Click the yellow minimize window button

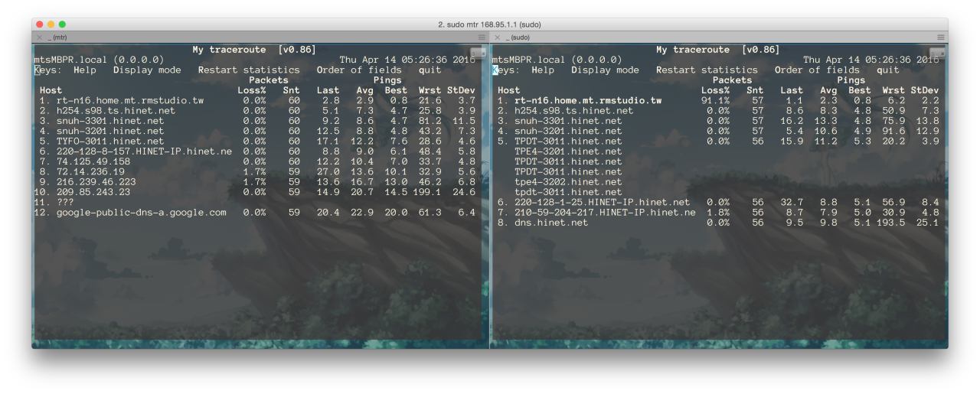click(51, 24)
